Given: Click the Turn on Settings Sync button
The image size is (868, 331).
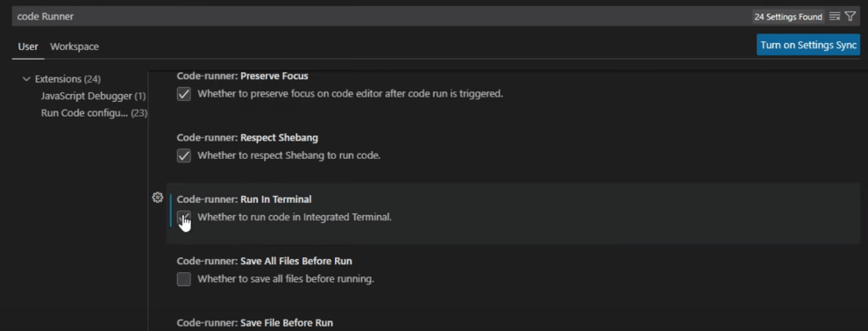Looking at the screenshot, I should (808, 45).
